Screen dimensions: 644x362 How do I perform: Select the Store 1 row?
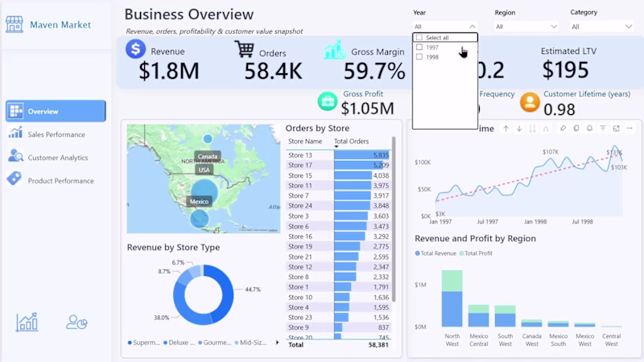[x=339, y=287]
